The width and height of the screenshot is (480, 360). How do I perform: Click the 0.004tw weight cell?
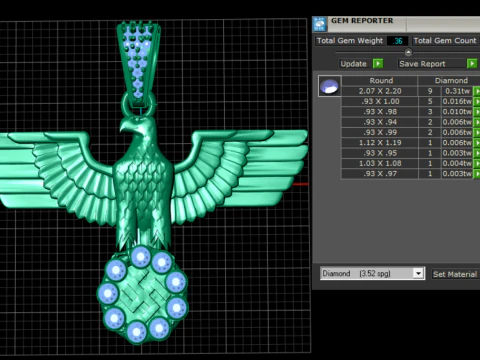[x=457, y=163]
